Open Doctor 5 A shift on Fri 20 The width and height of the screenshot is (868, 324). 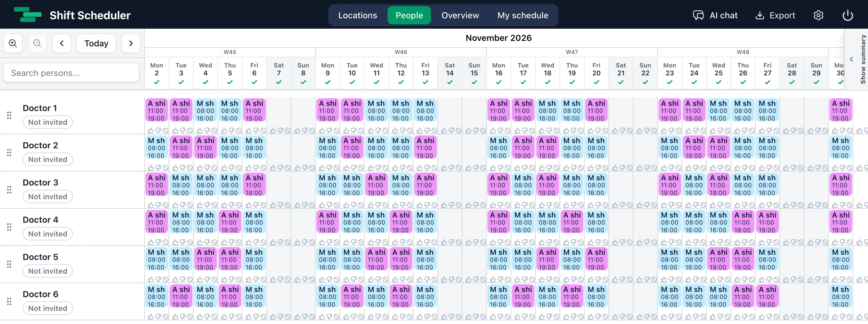coord(596,259)
